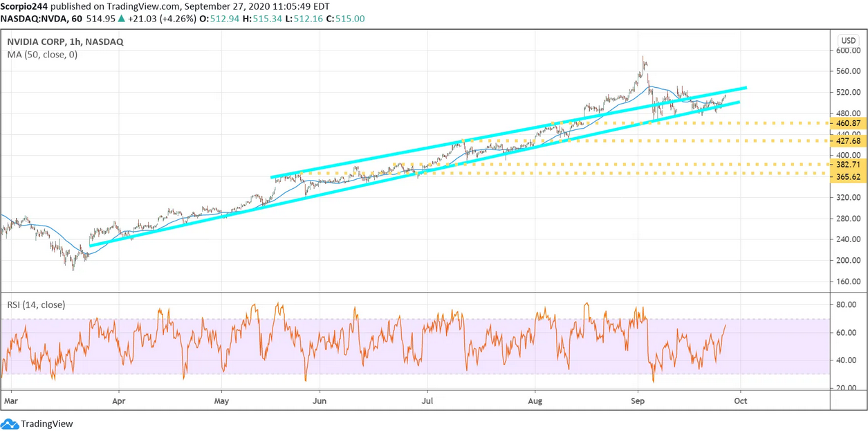
Task: Click the 400.00 price axis label
Action: [848, 155]
